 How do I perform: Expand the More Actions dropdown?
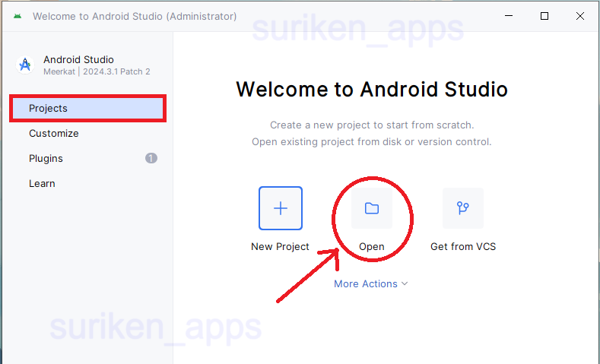[366, 283]
